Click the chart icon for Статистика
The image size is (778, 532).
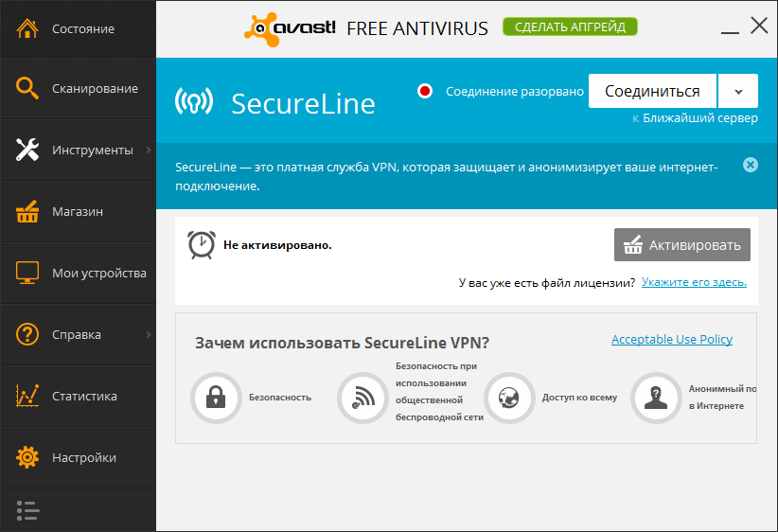tap(27, 396)
